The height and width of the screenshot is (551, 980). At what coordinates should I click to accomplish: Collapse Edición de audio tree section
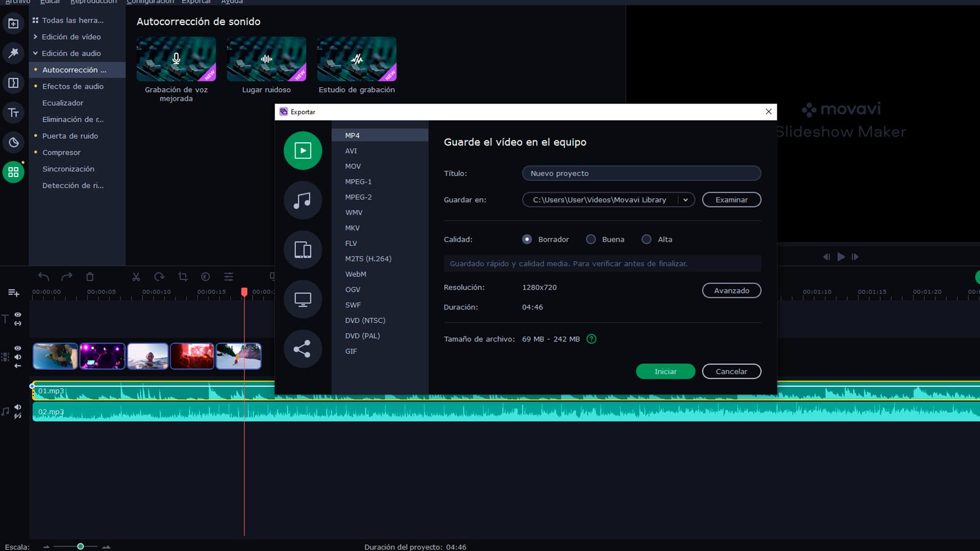[35, 53]
